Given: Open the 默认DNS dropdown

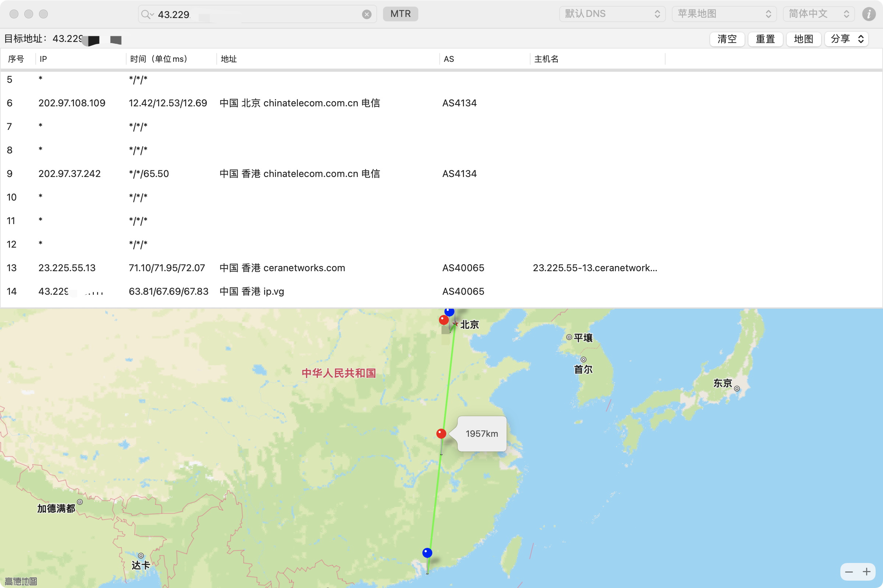Looking at the screenshot, I should (x=612, y=14).
